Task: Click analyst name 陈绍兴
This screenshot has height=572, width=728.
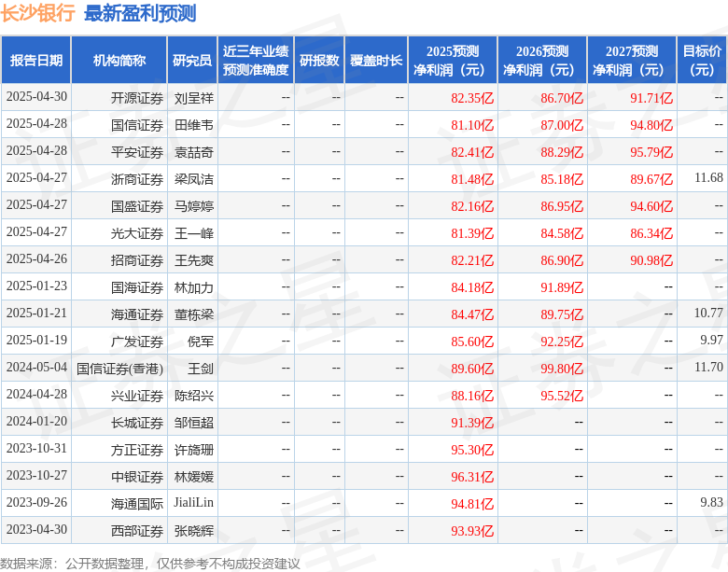Action: click(x=194, y=396)
